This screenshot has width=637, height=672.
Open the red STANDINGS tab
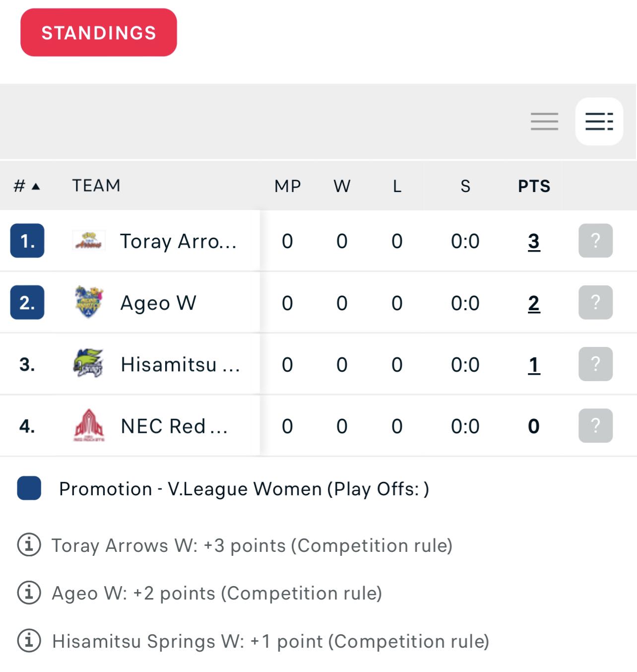click(98, 32)
